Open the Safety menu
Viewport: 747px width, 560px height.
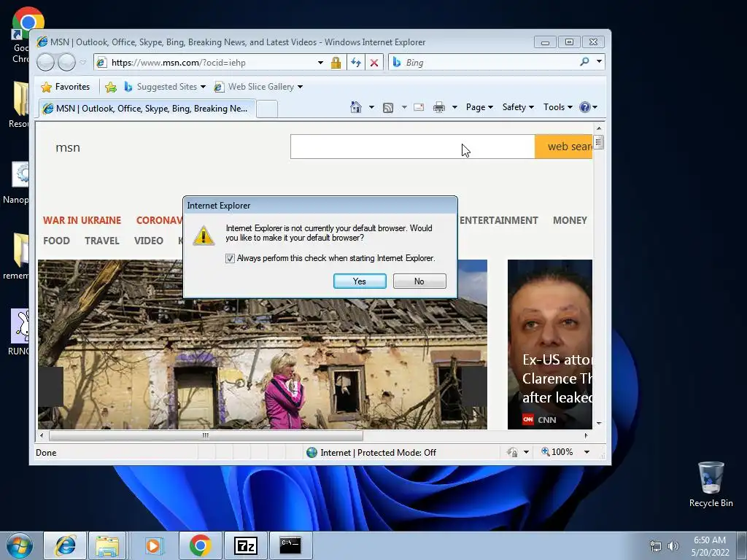(518, 107)
